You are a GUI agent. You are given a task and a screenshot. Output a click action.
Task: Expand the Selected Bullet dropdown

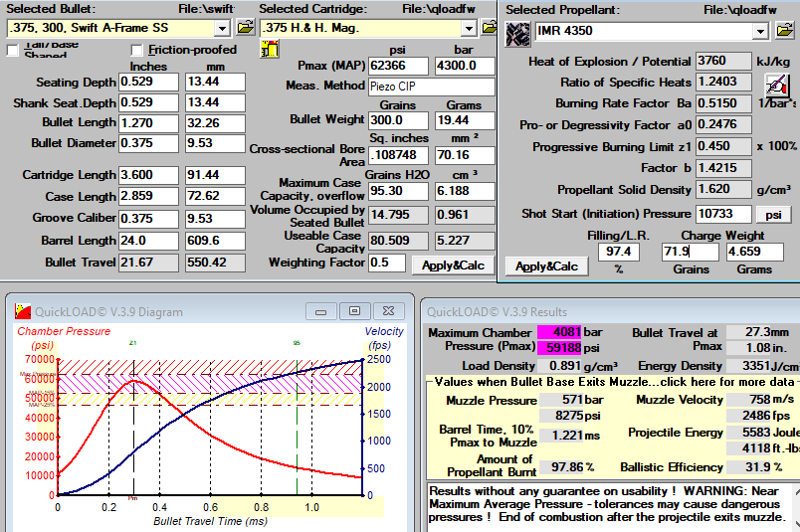221,27
